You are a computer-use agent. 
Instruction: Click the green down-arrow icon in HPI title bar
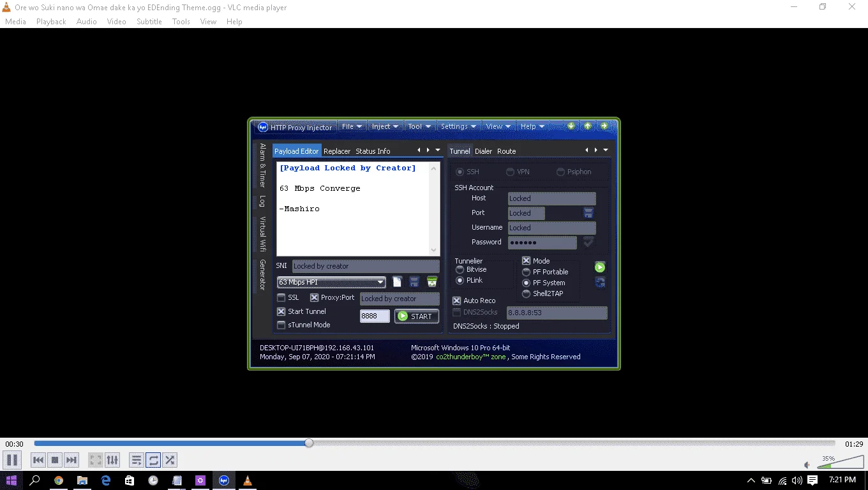(571, 126)
